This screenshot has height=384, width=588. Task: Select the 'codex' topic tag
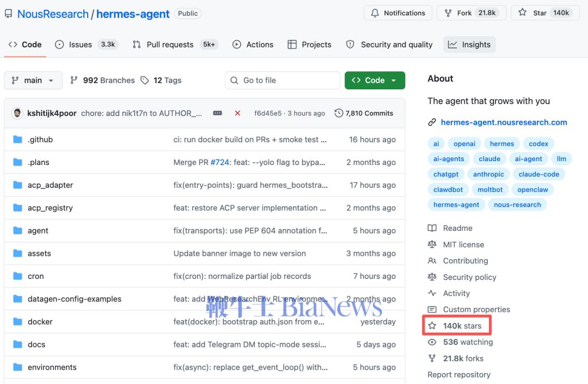point(538,144)
